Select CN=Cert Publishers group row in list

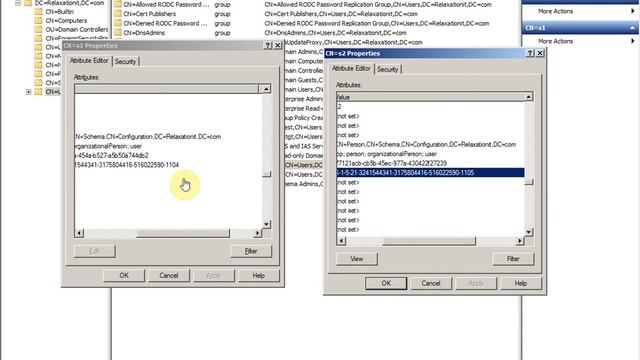pyautogui.click(x=149, y=14)
